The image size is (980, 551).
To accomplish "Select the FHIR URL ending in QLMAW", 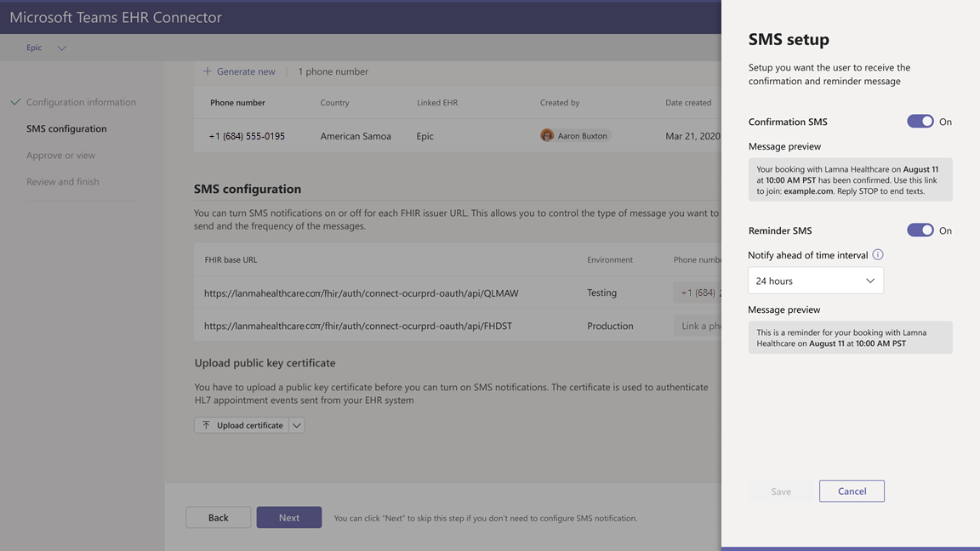I will (x=362, y=293).
